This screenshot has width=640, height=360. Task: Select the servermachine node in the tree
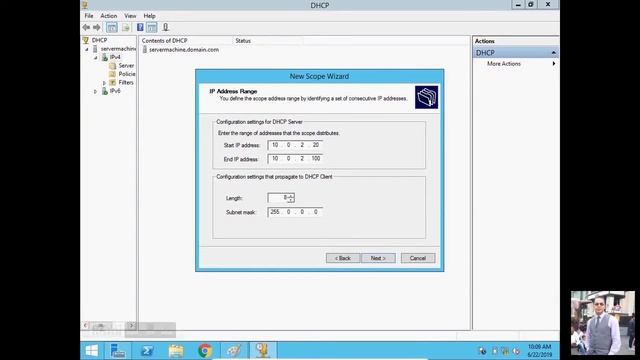coord(118,49)
